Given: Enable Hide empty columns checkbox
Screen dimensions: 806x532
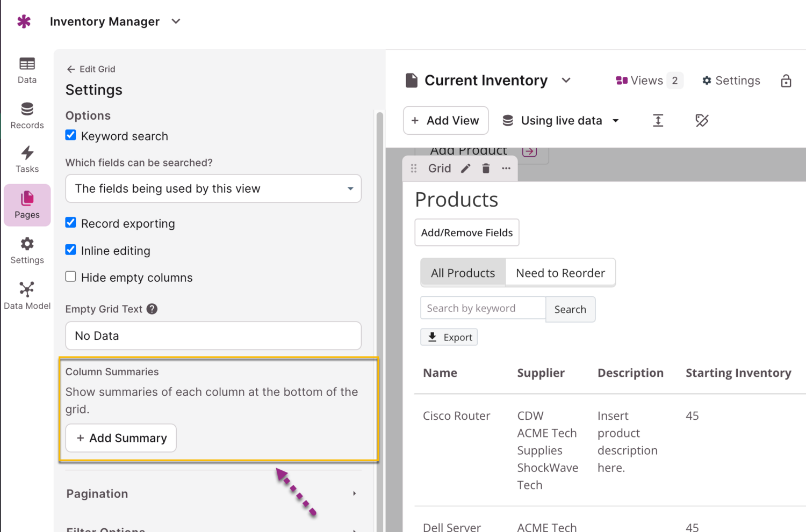Looking at the screenshot, I should click(71, 277).
